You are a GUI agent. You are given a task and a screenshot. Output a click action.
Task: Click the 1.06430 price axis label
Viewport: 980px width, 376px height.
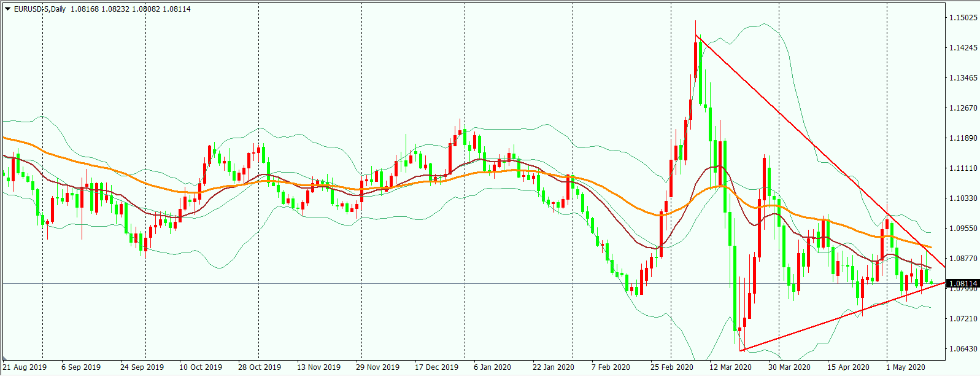click(x=963, y=349)
